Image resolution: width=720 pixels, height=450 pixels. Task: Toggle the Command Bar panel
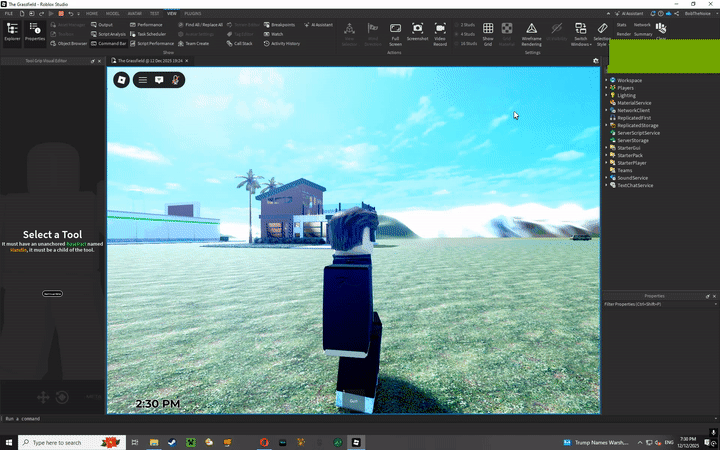point(107,44)
